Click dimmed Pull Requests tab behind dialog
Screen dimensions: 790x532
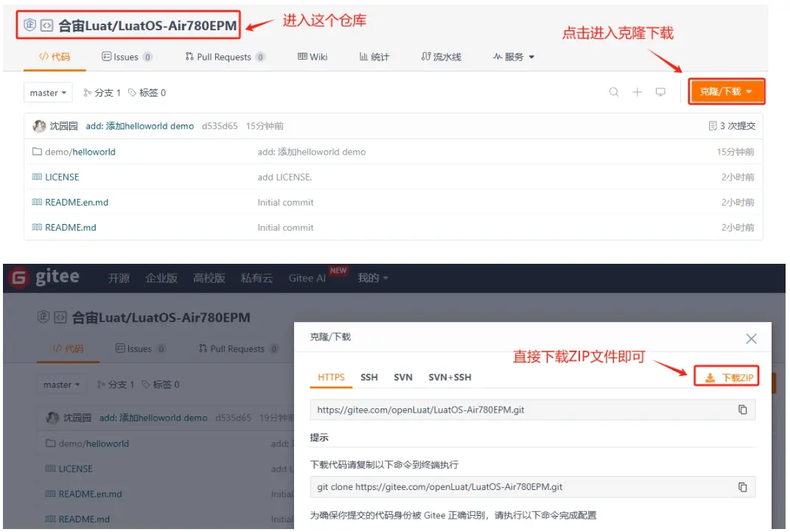point(238,349)
